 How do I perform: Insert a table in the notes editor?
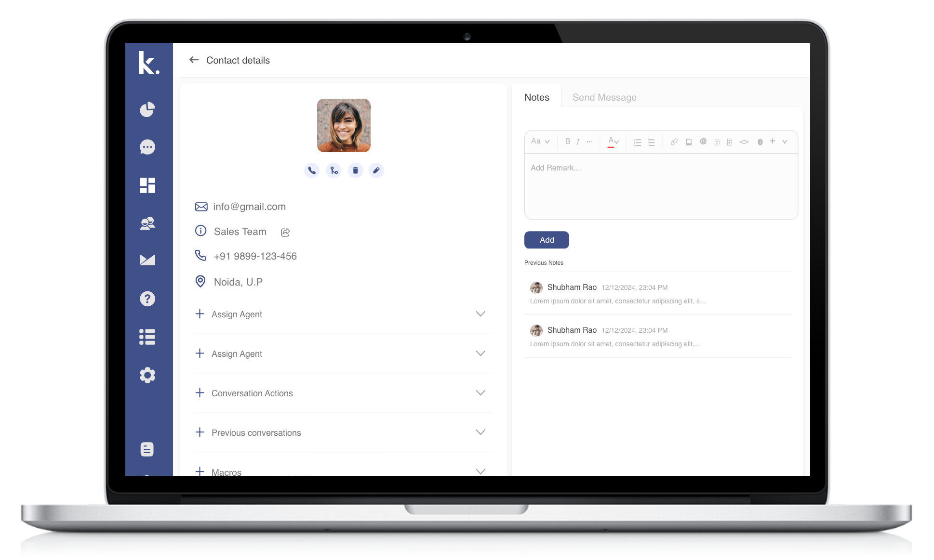[x=730, y=142]
